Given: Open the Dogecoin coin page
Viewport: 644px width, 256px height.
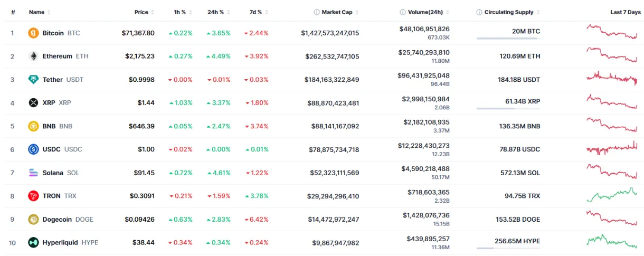Looking at the screenshot, I should tap(56, 219).
